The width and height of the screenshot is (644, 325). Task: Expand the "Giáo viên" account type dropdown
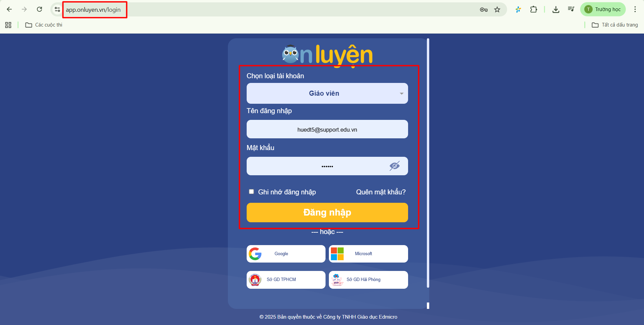[x=327, y=93]
